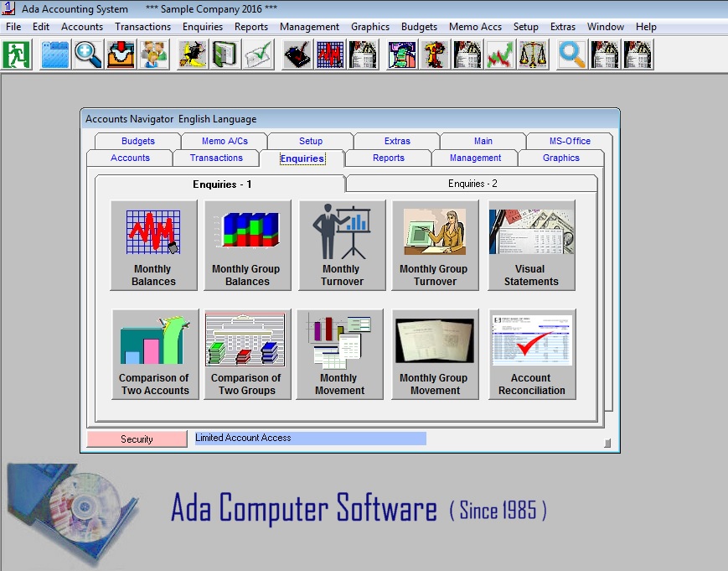The height and width of the screenshot is (571, 728).
Task: Click the magnifier with plus sign toolbar icon
Action: 88,55
